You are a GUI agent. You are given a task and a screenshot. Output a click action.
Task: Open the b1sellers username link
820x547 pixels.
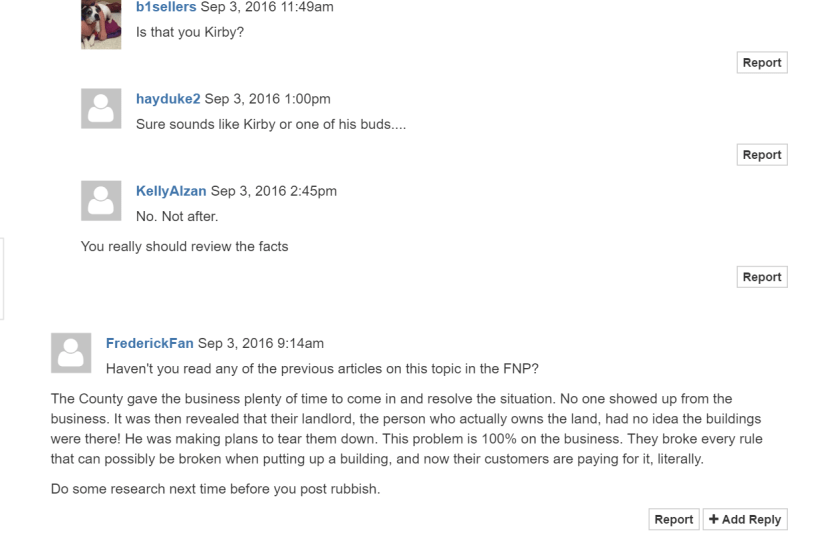[166, 7]
